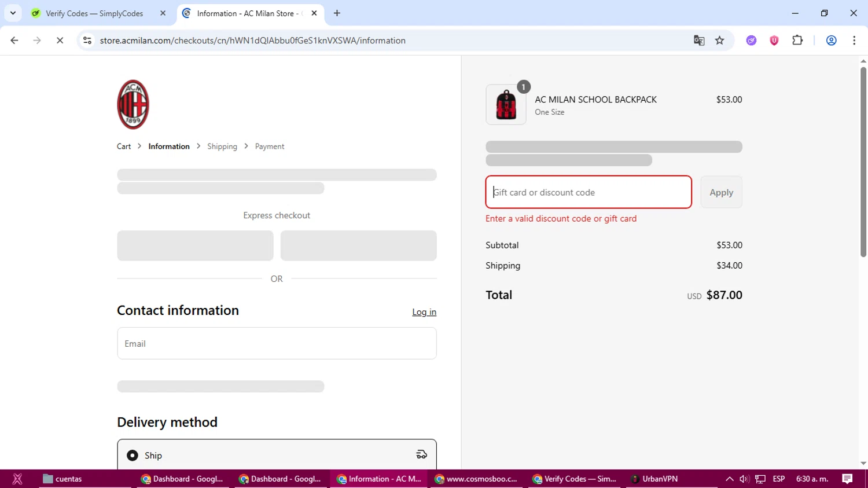Focus the Email input field

pyautogui.click(x=277, y=343)
